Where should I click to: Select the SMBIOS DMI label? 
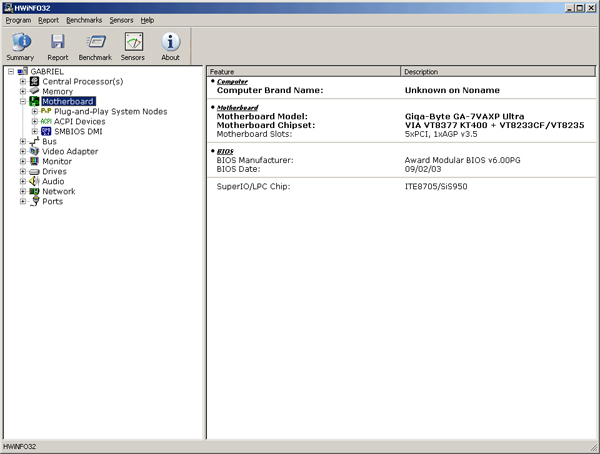78,131
